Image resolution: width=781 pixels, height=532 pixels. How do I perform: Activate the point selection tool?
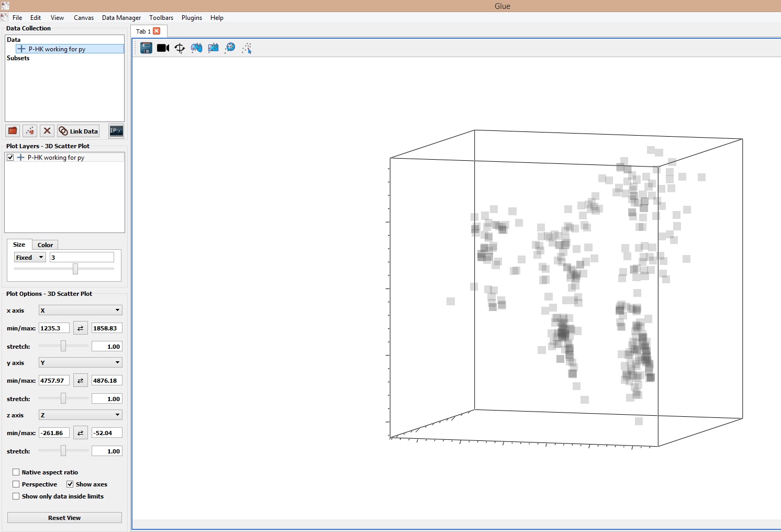247,48
